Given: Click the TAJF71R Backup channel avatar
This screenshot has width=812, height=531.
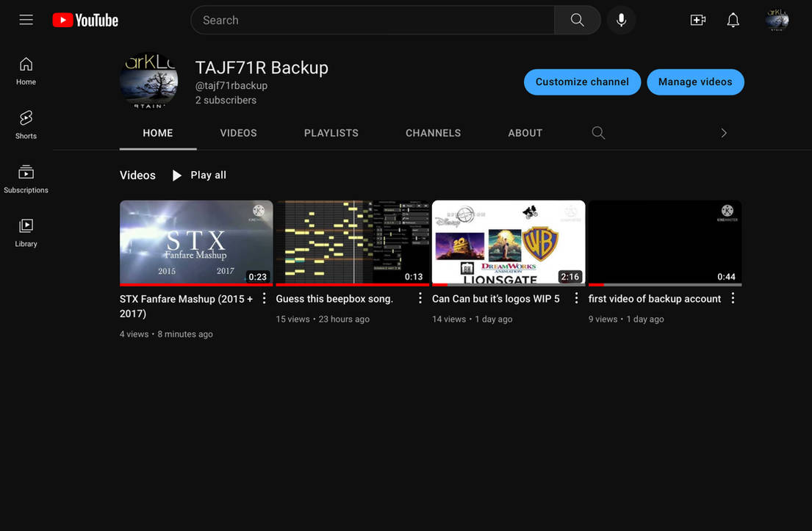Looking at the screenshot, I should 149,82.
